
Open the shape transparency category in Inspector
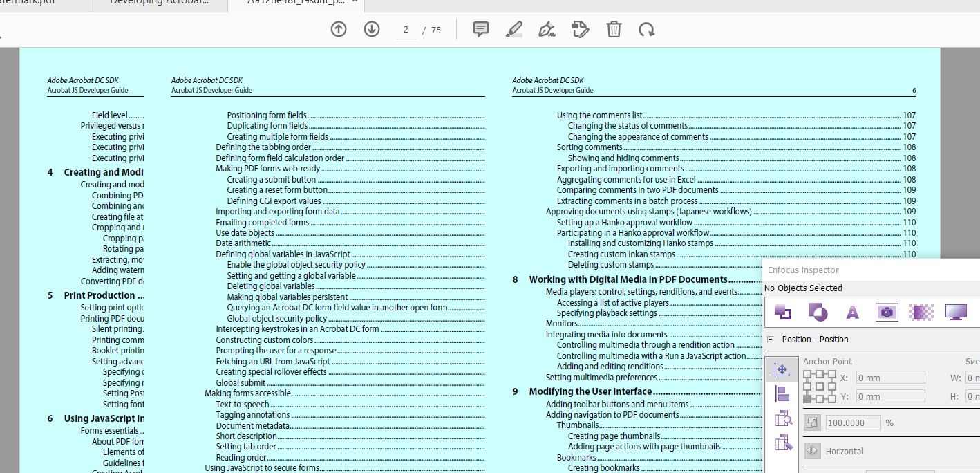tap(818, 313)
